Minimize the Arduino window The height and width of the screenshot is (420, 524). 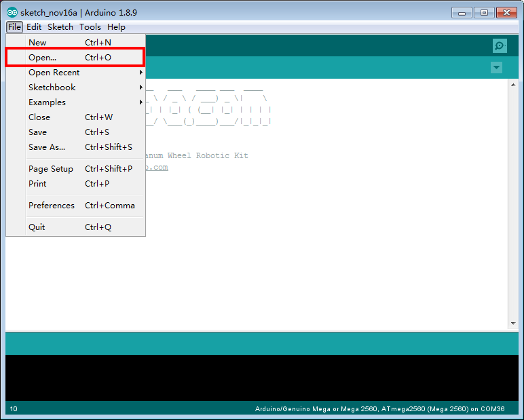point(462,13)
